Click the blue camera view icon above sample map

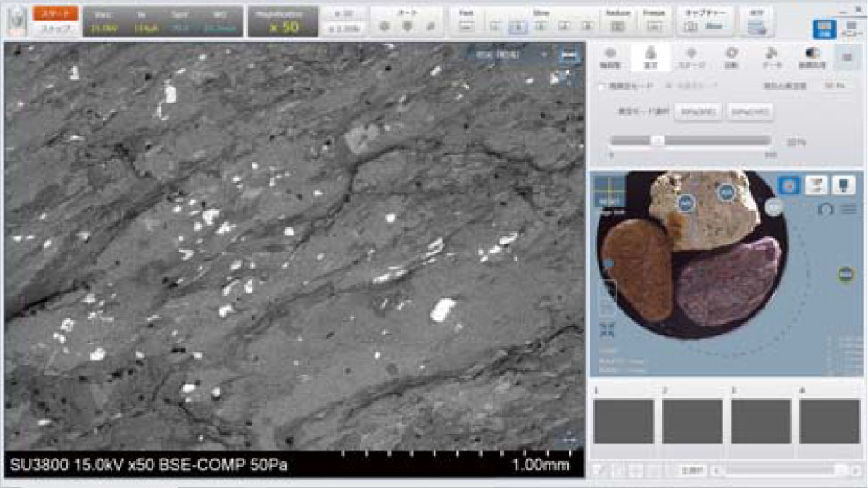click(x=789, y=185)
